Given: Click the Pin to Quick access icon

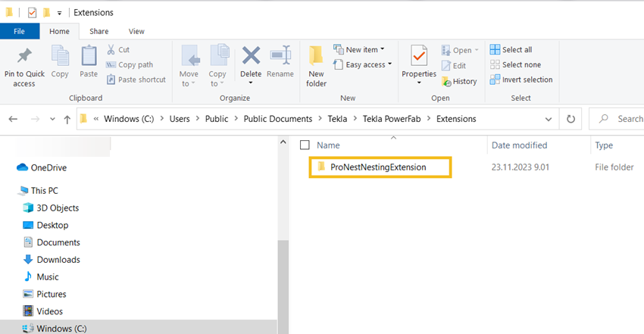Looking at the screenshot, I should click(x=23, y=57).
